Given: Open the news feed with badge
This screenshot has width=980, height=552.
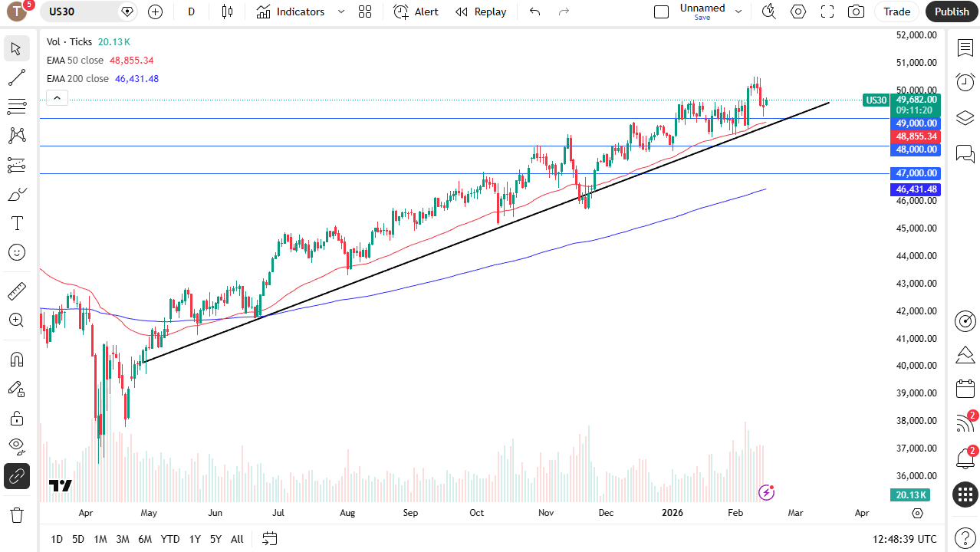Looking at the screenshot, I should click(965, 423).
